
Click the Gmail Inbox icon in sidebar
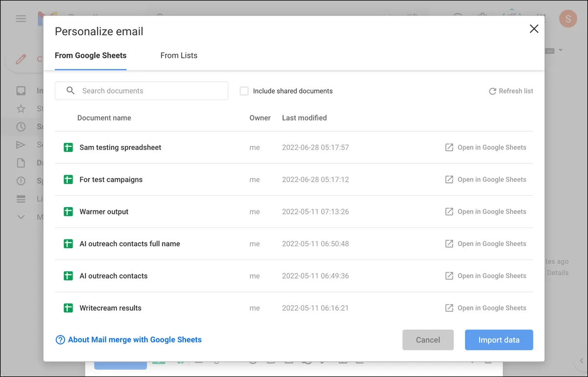click(21, 91)
